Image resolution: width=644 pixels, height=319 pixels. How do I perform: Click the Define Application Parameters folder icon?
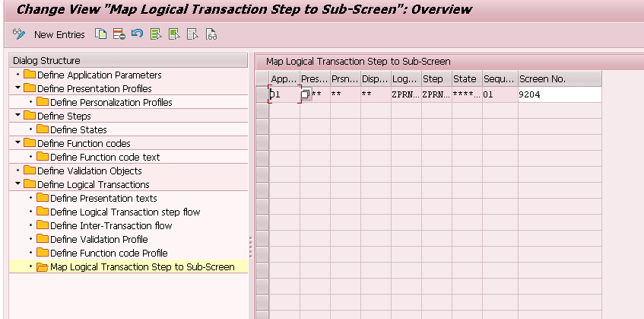pos(30,75)
